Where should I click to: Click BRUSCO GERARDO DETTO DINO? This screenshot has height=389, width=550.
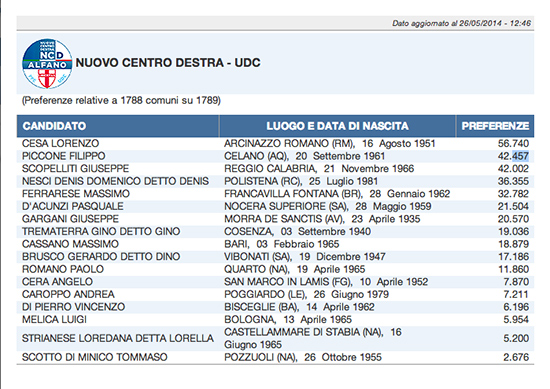[101, 257]
